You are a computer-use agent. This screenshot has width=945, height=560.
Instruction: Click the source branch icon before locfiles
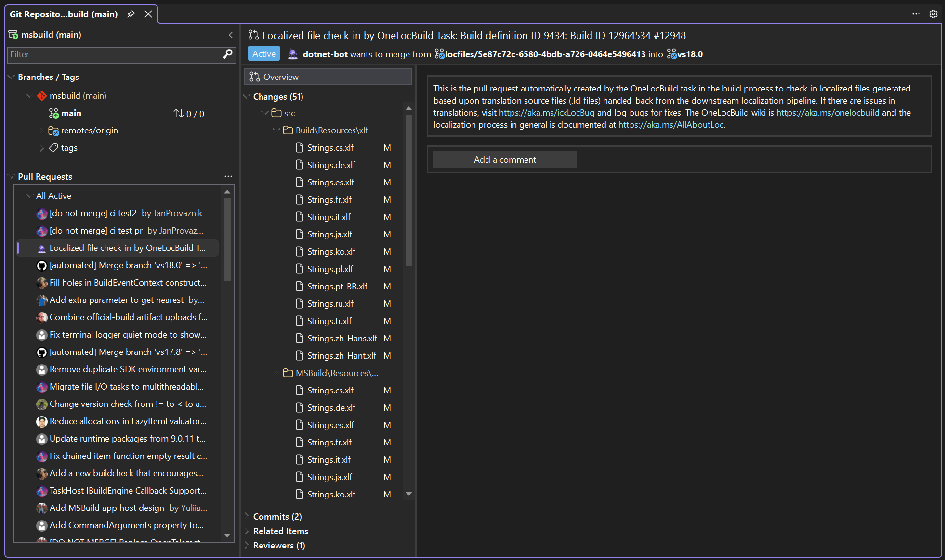(x=439, y=54)
